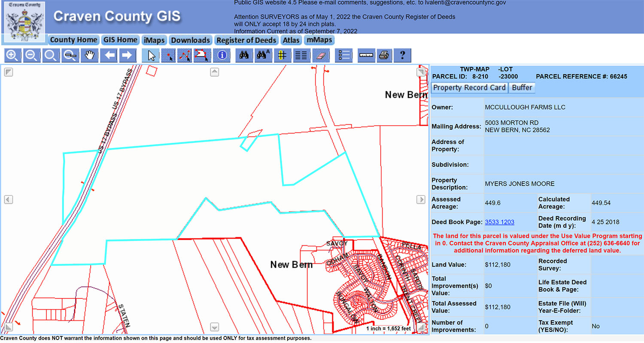Open the Property Record Card
The height and width of the screenshot is (343, 644).
[x=469, y=87]
